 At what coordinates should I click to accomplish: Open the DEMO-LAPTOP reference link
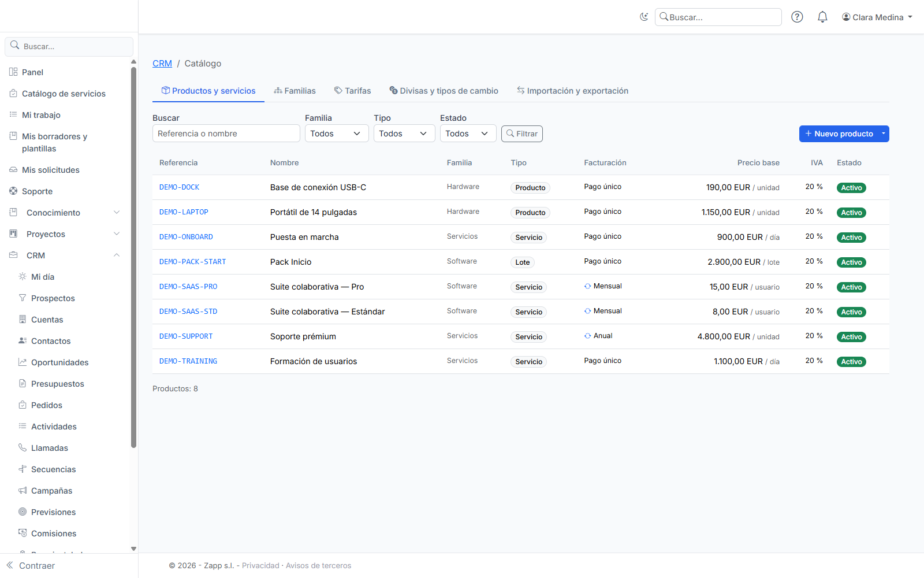pos(184,212)
